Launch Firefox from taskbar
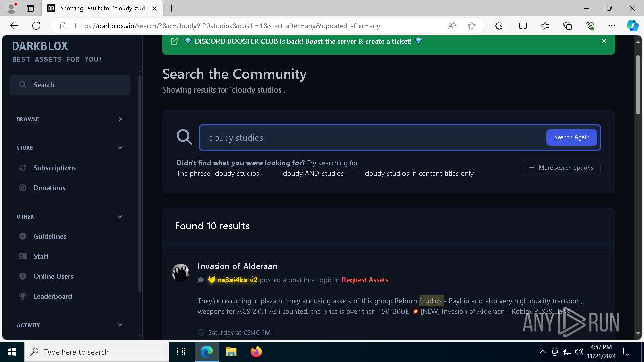This screenshot has width=644, height=362. (x=256, y=352)
